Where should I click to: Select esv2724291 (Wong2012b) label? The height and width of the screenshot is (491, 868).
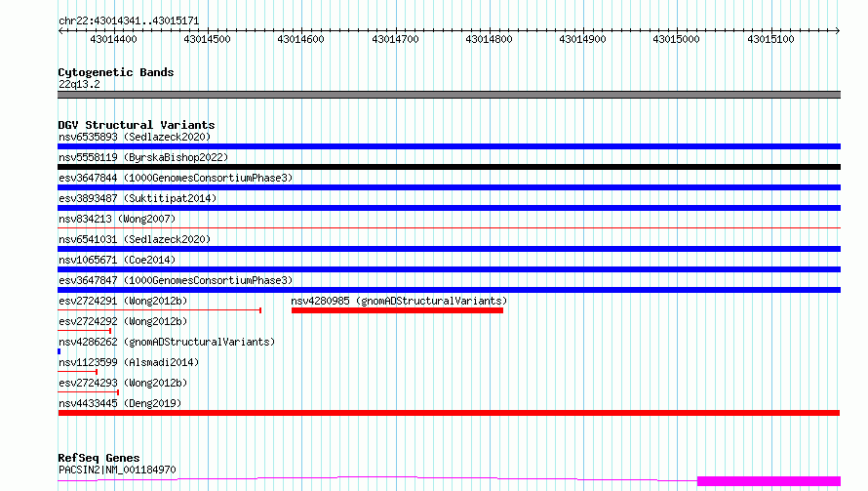click(123, 301)
